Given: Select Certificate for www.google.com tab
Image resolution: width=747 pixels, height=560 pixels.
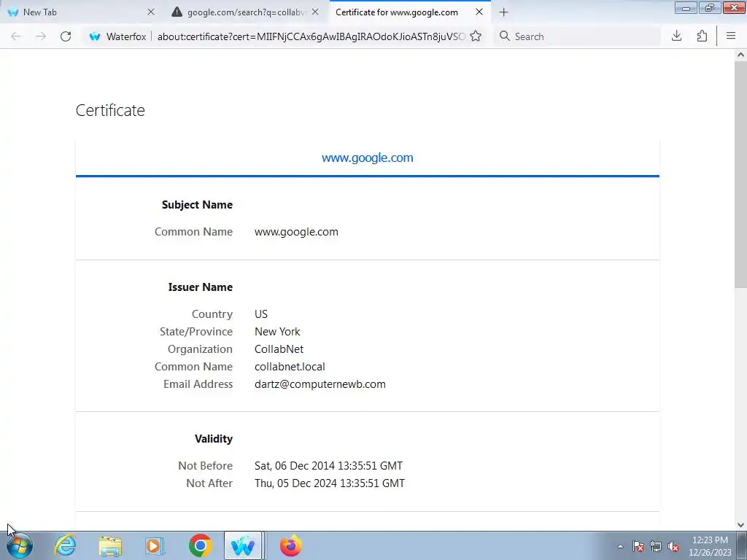Looking at the screenshot, I should coord(410,12).
